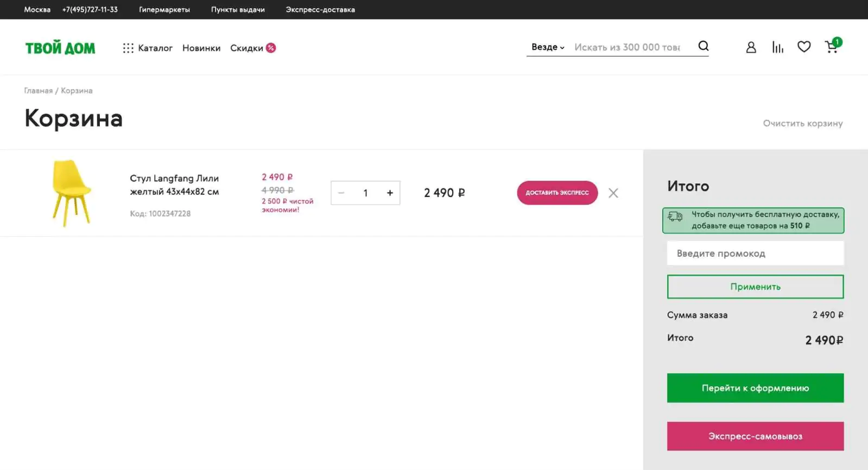The image size is (868, 470).
Task: Go to the Новинки section
Action: pyautogui.click(x=201, y=48)
